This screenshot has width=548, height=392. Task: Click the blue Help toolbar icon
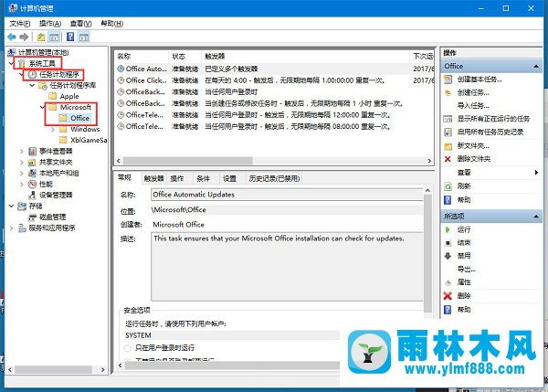tap(70, 37)
